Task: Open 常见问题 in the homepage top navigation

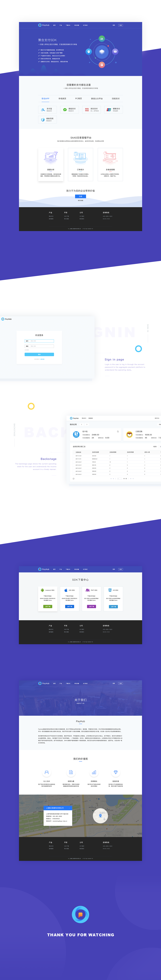Action: 77,25
